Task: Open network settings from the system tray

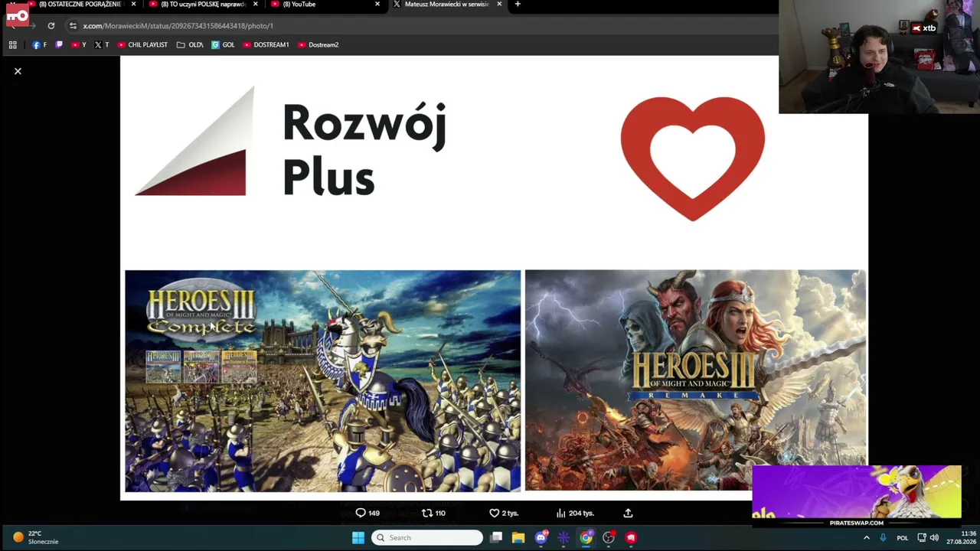Action: [x=922, y=538]
